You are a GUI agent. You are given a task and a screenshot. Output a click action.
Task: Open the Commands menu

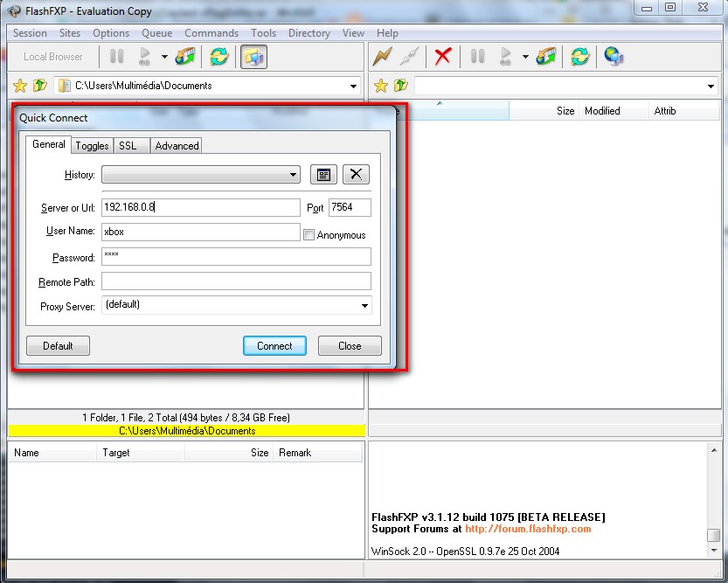pos(211,33)
